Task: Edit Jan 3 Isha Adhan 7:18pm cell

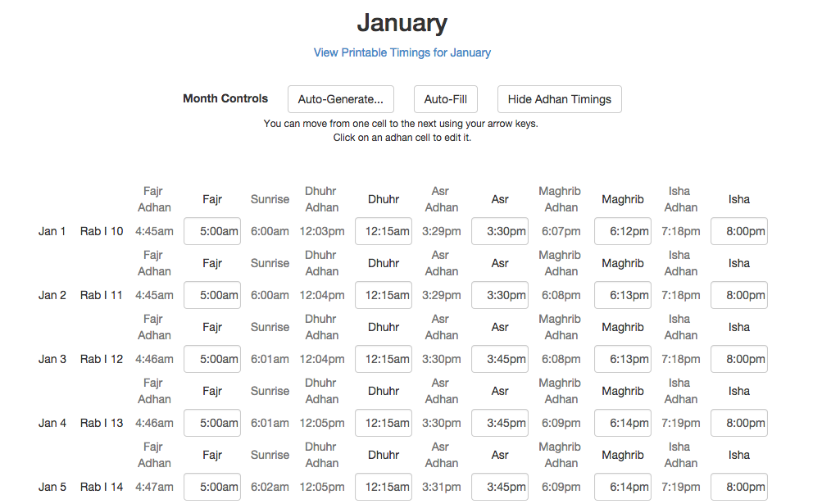Action: (x=681, y=359)
